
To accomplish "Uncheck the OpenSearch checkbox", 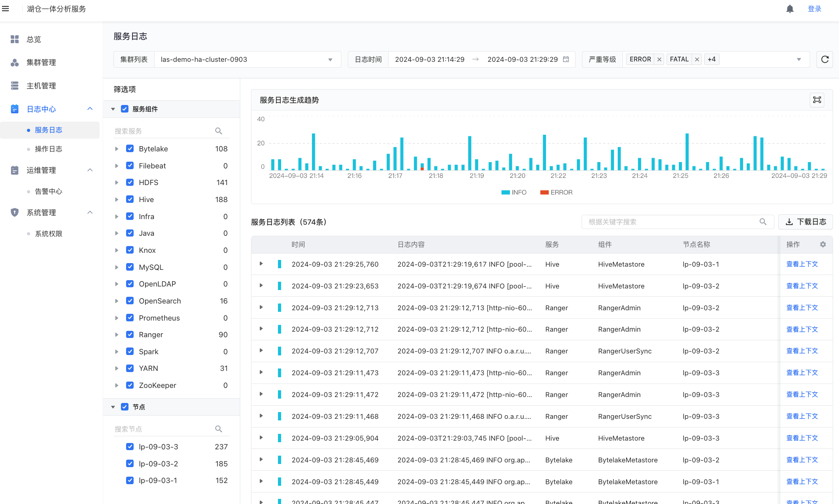I will pos(130,301).
